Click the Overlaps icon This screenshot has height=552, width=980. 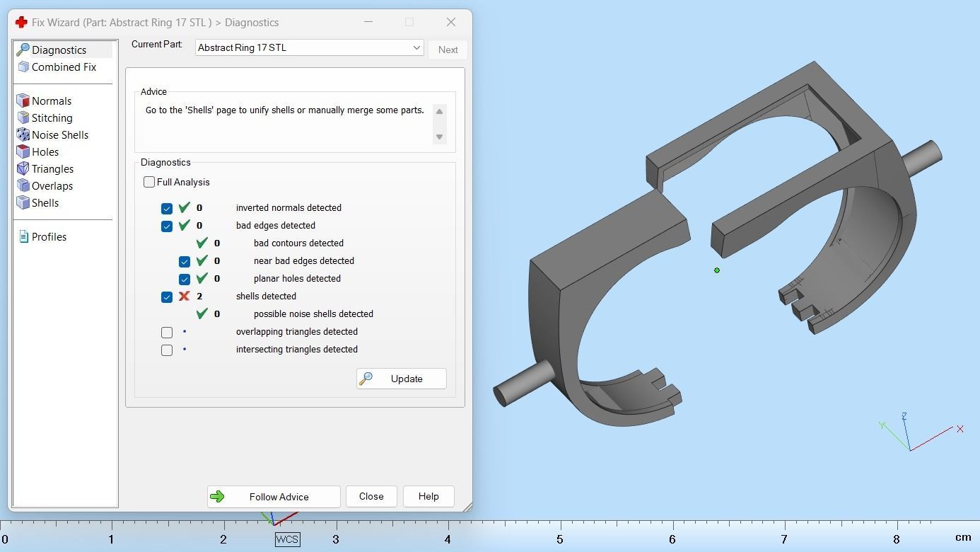(x=23, y=185)
